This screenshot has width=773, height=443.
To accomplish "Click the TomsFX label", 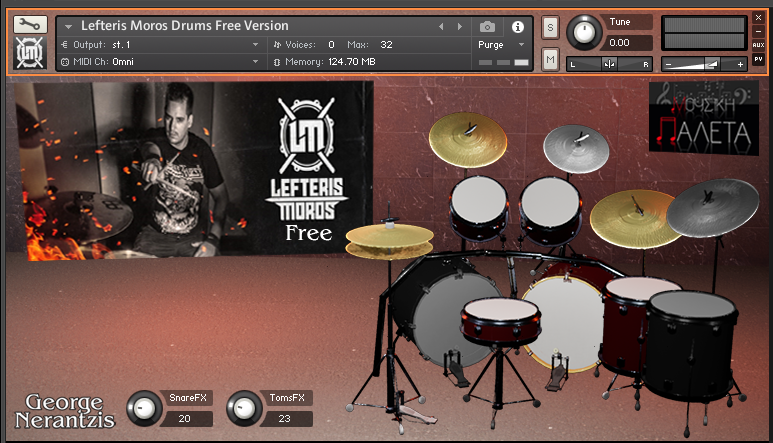I will [x=287, y=398].
